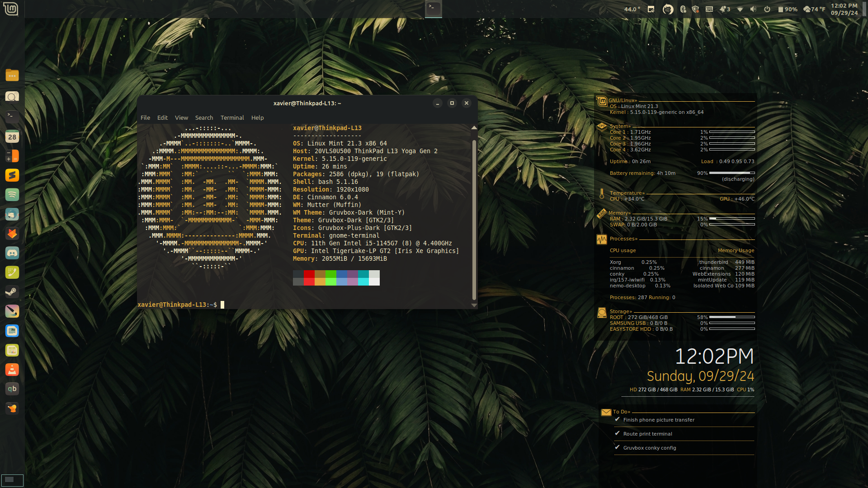Click 'Theme: Gruvbox-Dark [GTK2/3]' neofetch line

343,220
